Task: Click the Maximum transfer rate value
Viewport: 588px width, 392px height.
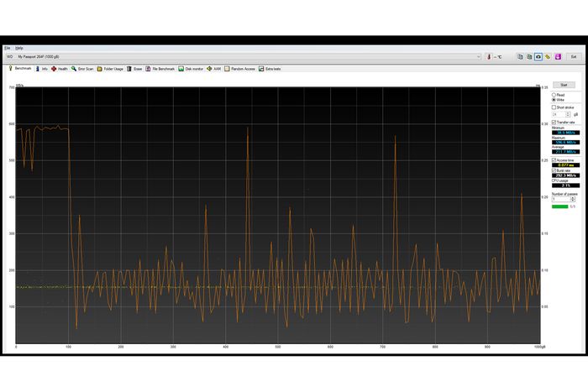Action: (565, 143)
